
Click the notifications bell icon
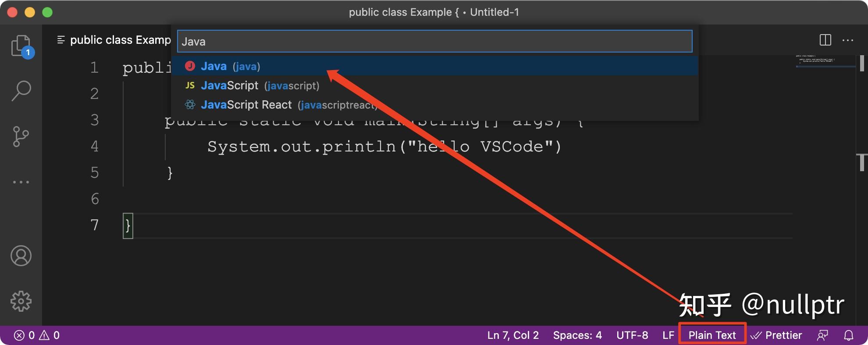tap(848, 335)
